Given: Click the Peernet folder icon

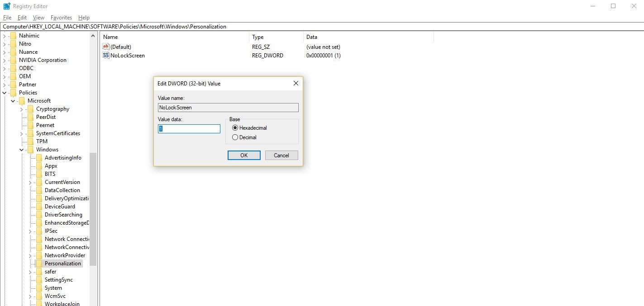Looking at the screenshot, I should [30, 125].
